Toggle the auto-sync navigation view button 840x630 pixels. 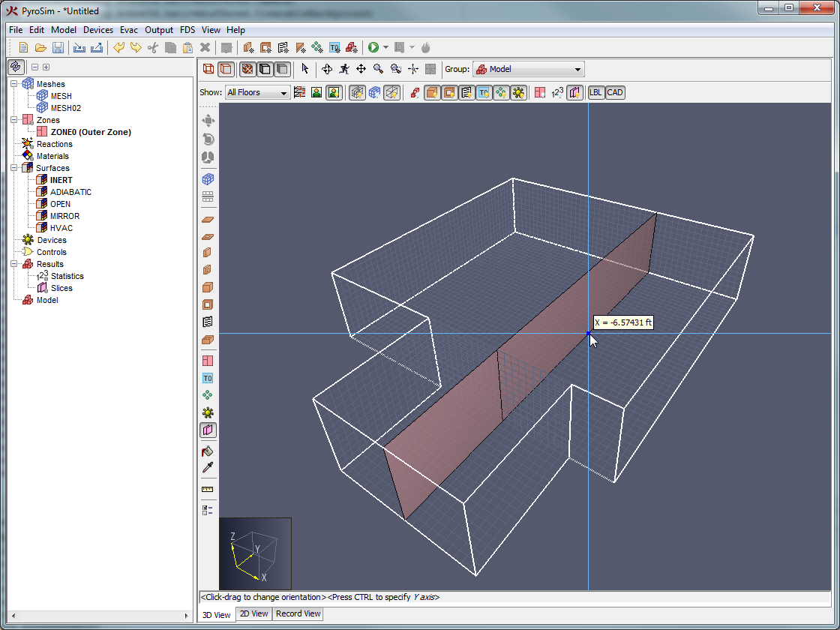[16, 67]
